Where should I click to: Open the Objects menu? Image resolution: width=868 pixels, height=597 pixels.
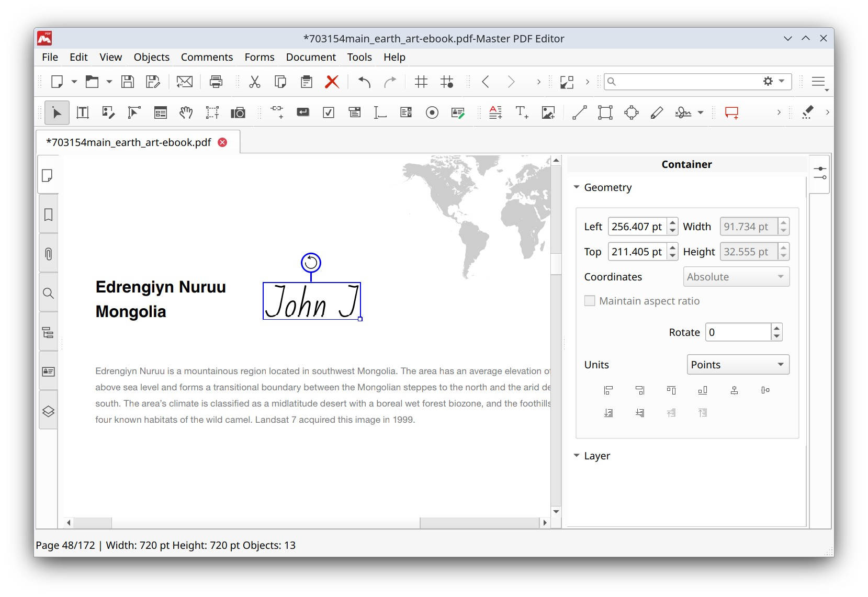tap(152, 57)
